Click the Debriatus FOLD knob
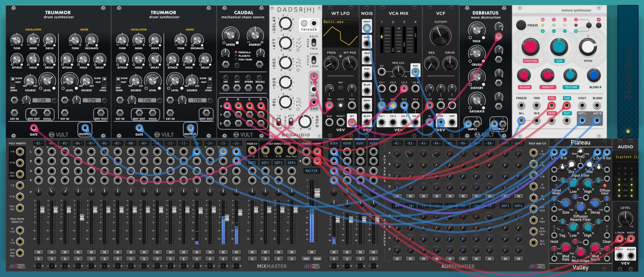 [x=476, y=30]
